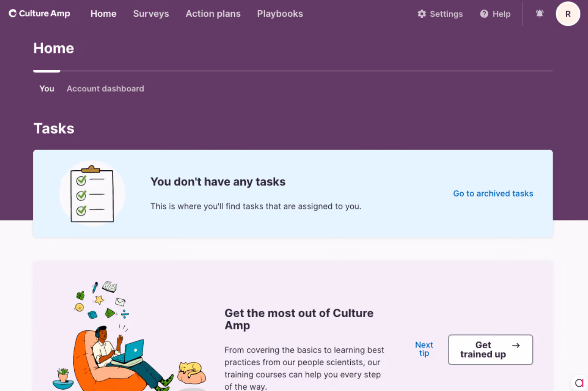Open the notifications bell

tap(539, 14)
